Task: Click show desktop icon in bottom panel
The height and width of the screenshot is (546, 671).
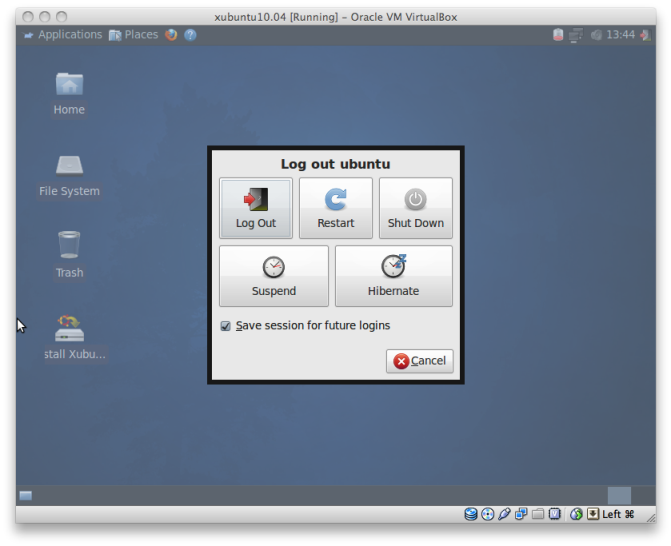Action: click(26, 496)
